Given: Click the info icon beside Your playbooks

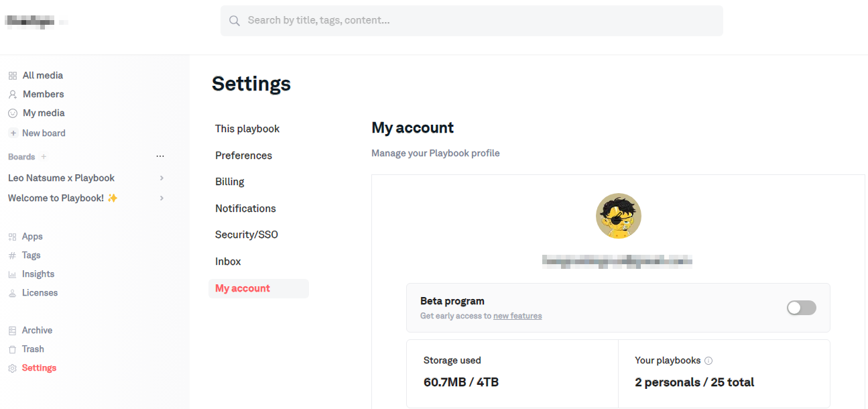Looking at the screenshot, I should point(708,361).
